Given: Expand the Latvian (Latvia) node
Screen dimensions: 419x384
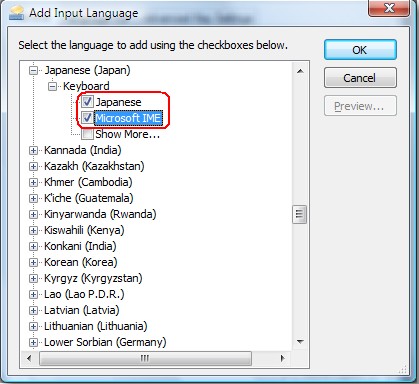Looking at the screenshot, I should click(33, 310).
